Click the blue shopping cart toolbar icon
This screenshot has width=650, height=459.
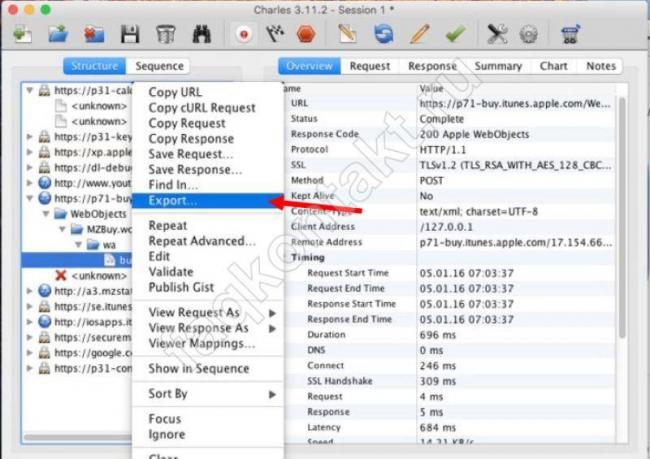570,34
